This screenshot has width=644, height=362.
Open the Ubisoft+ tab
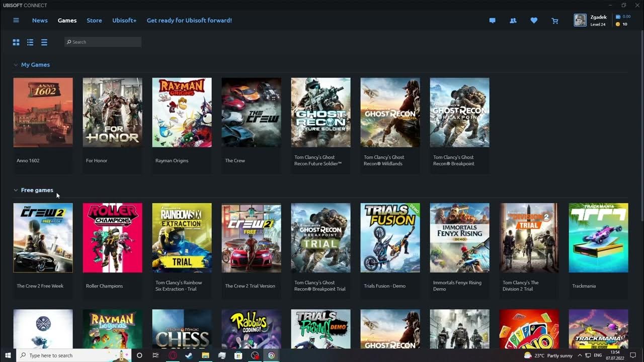point(124,21)
